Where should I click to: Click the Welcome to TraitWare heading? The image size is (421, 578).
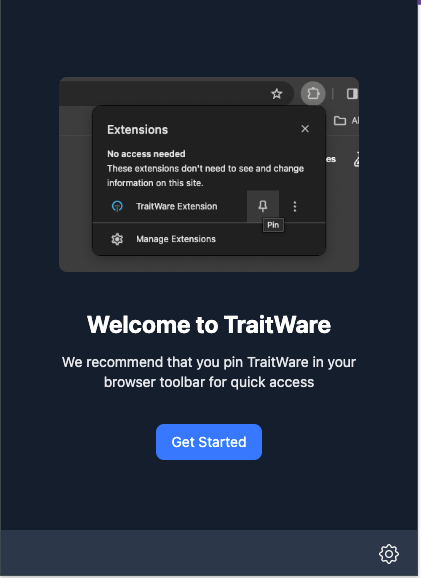pyautogui.click(x=209, y=324)
